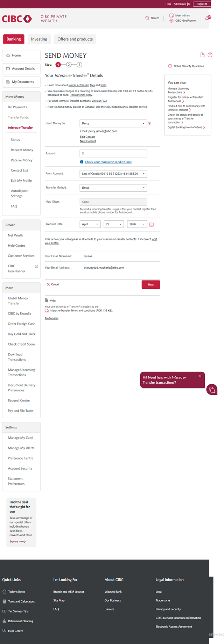224x644 pixels.
Task: Open the Transfer Date year dropdown
Action: point(137,224)
